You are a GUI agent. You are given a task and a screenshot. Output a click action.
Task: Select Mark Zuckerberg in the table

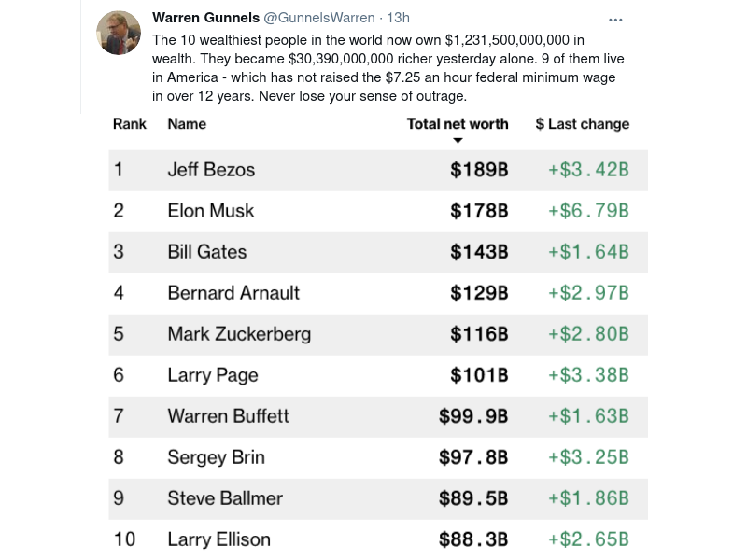pos(239,334)
